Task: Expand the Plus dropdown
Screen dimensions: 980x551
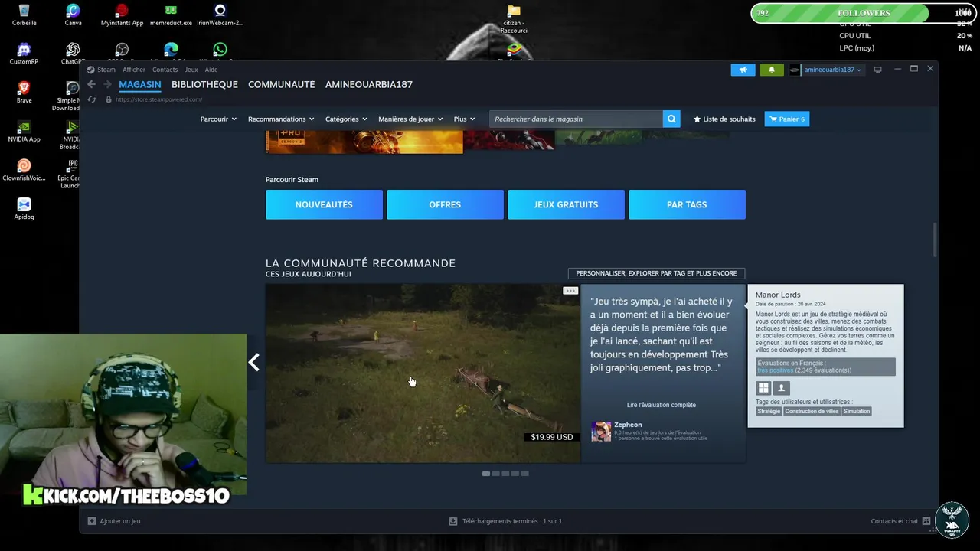Action: click(x=464, y=119)
